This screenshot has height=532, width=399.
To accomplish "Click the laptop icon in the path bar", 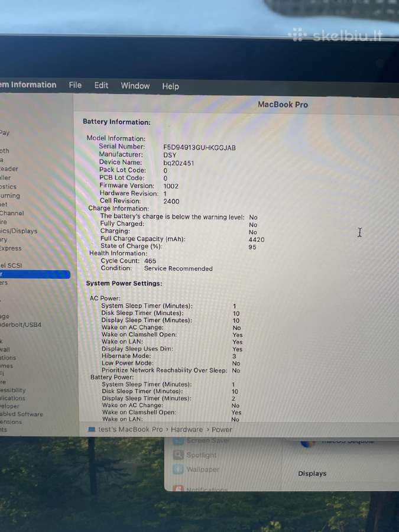I will click(92, 430).
